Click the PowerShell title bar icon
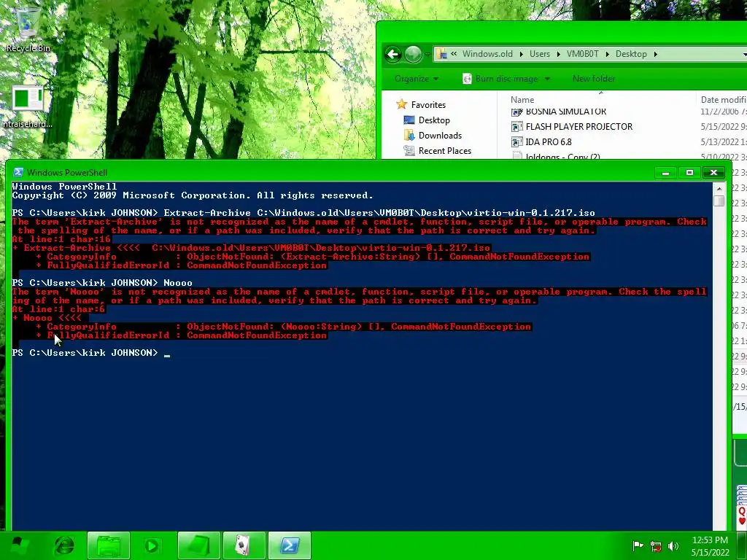747x560 pixels. 18,172
